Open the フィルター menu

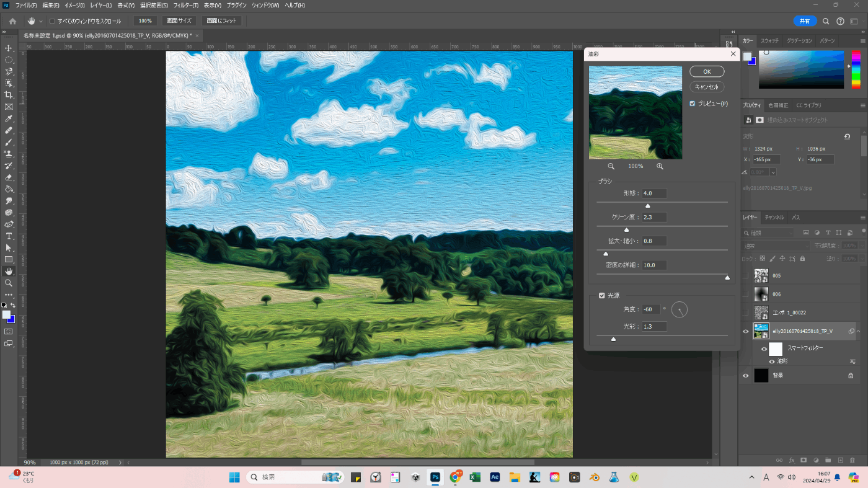[x=186, y=5]
